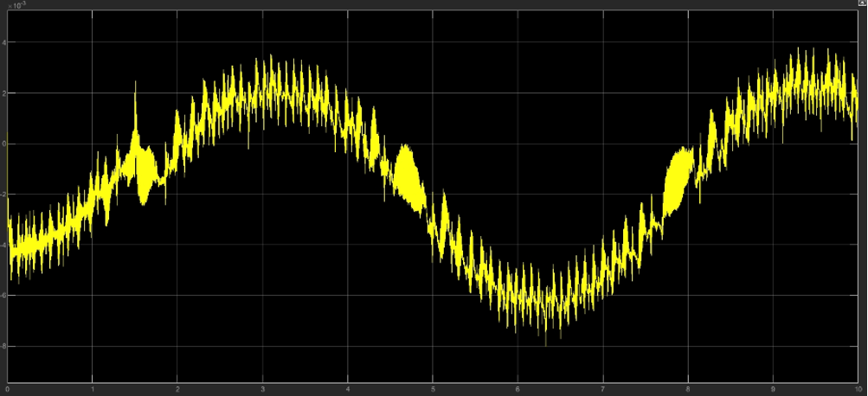Click the x-axis tick label 3
The image size is (868, 396).
point(263,389)
